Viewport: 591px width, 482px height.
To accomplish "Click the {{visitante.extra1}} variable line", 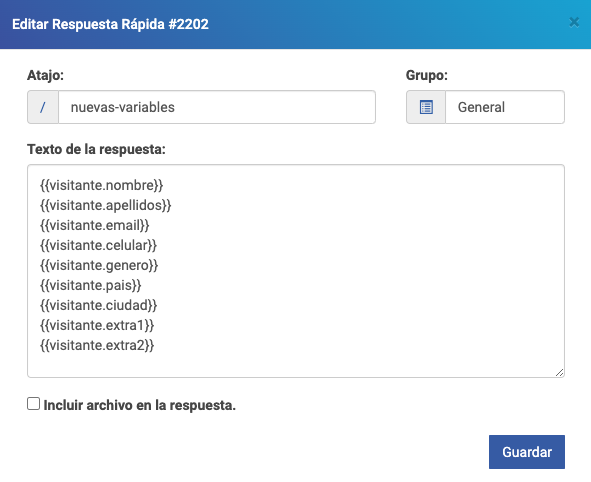I will tap(97, 325).
